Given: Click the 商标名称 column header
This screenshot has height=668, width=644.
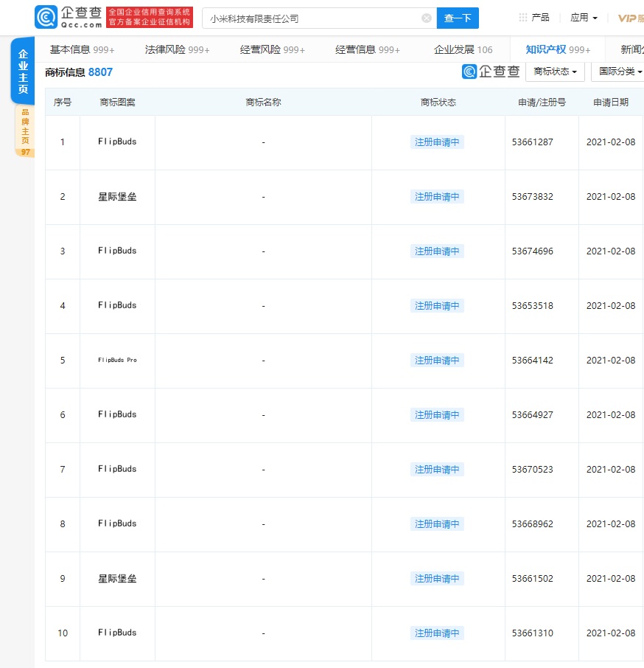Looking at the screenshot, I should [264, 102].
